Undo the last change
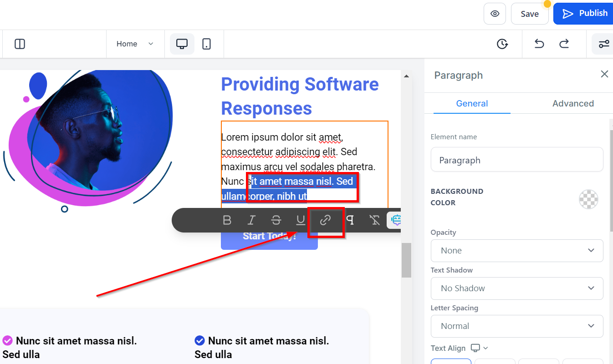The width and height of the screenshot is (613, 364). (x=539, y=44)
